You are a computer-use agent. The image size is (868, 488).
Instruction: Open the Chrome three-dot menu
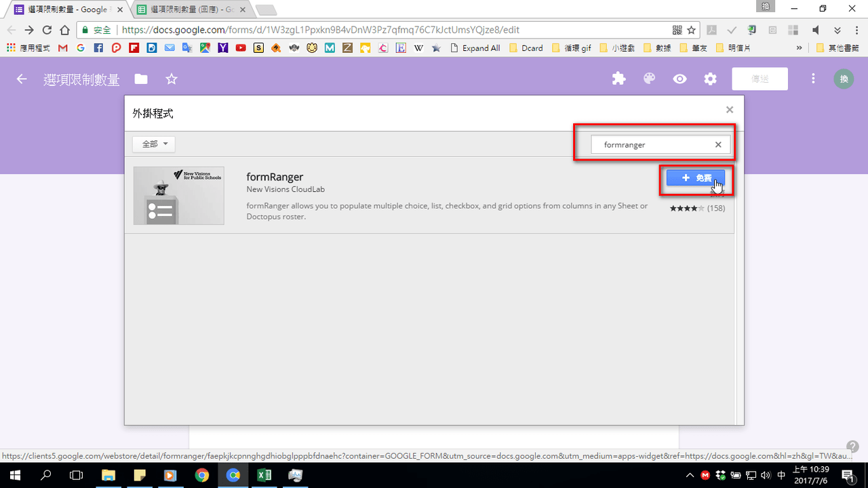coord(856,30)
